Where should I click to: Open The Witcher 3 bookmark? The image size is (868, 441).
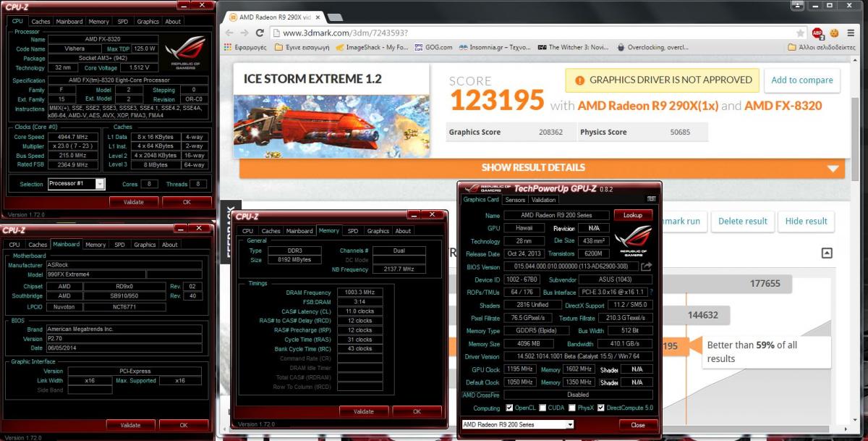coord(573,47)
